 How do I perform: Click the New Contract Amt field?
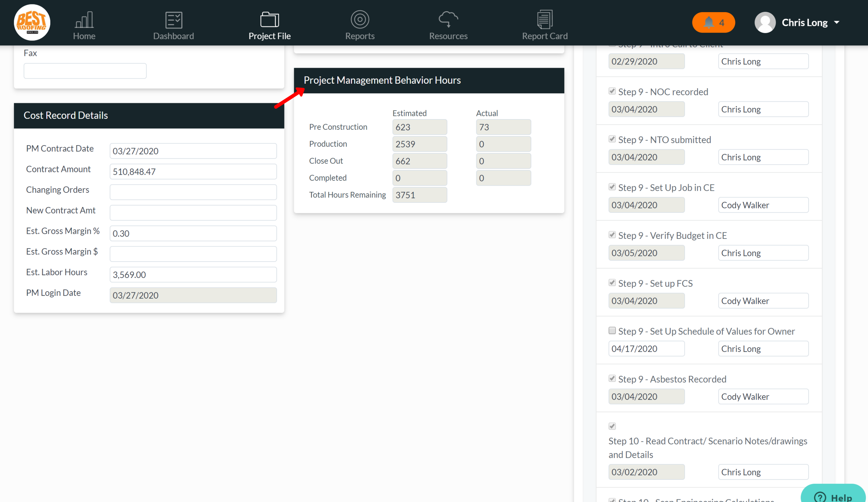tap(193, 213)
